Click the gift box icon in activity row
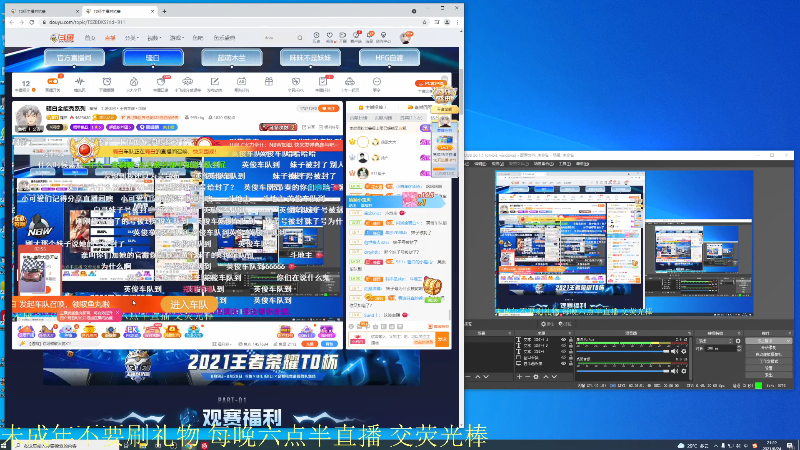 (269, 82)
